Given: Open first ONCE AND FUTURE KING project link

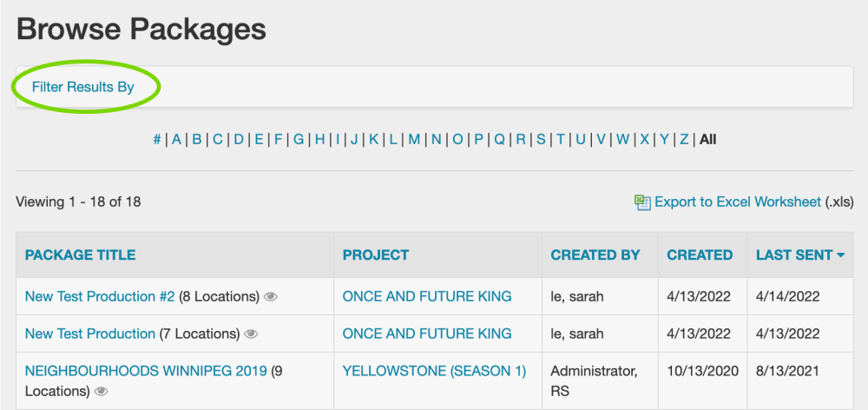Looking at the screenshot, I should (427, 297).
